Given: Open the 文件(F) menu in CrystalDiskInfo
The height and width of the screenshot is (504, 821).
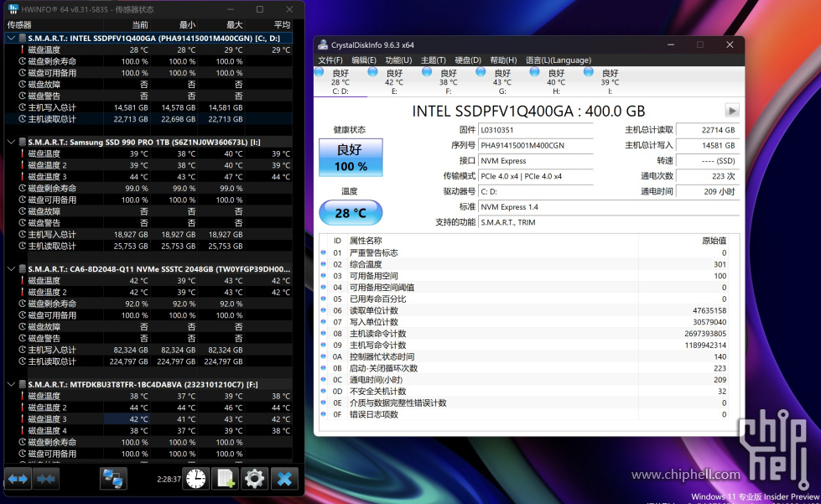Looking at the screenshot, I should (x=330, y=60).
